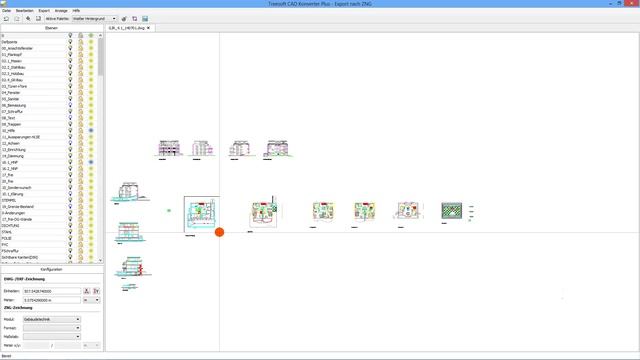640x360 pixels.
Task: Click the lock icon of 14_Dämmung layer
Action: click(80, 156)
